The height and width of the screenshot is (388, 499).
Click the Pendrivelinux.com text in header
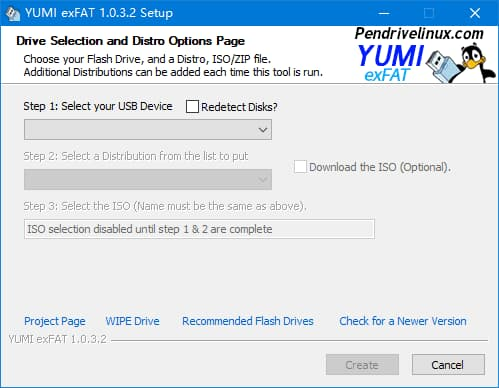419,34
